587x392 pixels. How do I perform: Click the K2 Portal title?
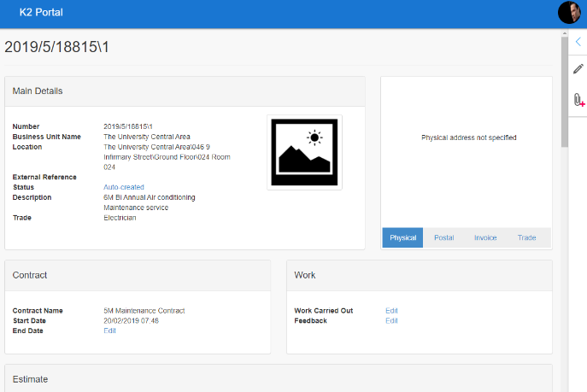[x=41, y=13]
